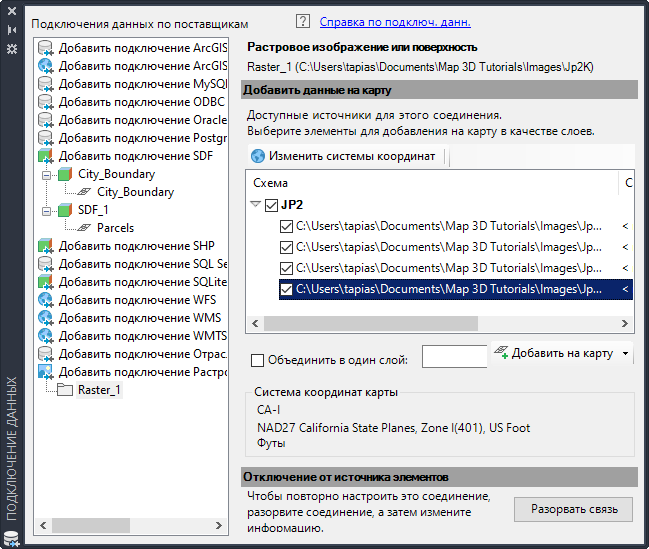Uncheck the first image path checkbox

tap(286, 226)
